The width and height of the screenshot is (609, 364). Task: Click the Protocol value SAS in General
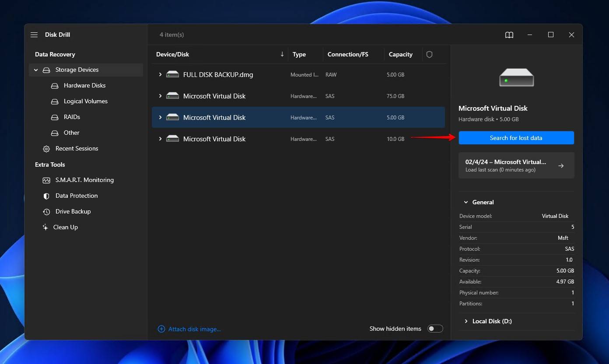[x=570, y=249]
